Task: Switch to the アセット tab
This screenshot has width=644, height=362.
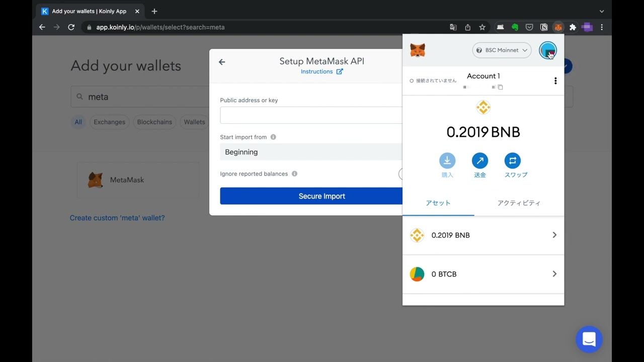Action: pyautogui.click(x=438, y=203)
